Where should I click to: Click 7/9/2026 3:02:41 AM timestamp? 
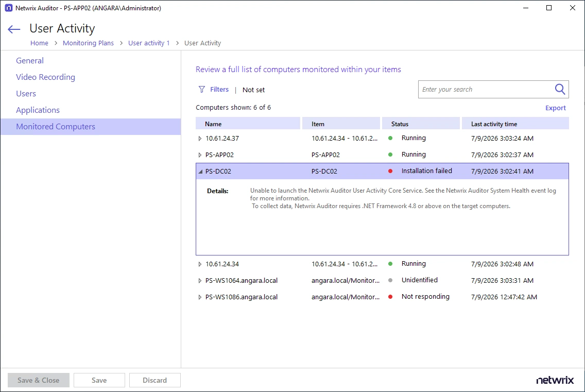tap(502, 171)
